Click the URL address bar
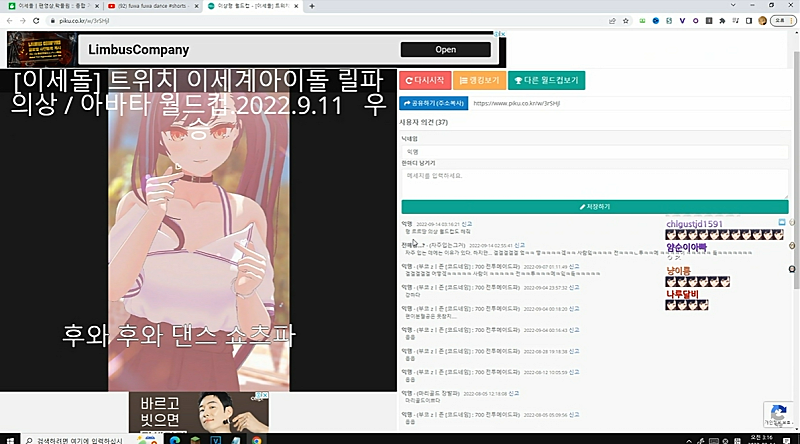Image resolution: width=800 pixels, height=444 pixels. (327, 21)
